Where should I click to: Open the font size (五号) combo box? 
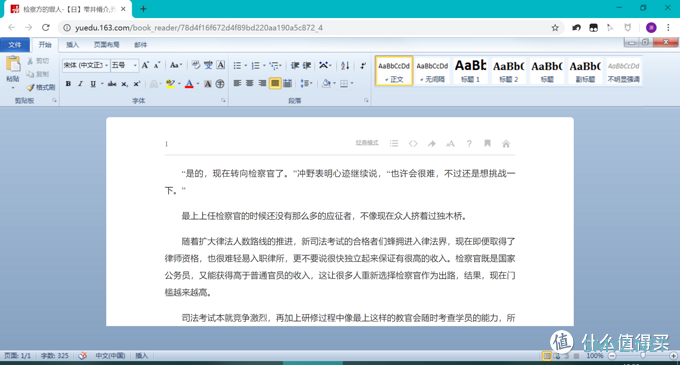point(124,65)
